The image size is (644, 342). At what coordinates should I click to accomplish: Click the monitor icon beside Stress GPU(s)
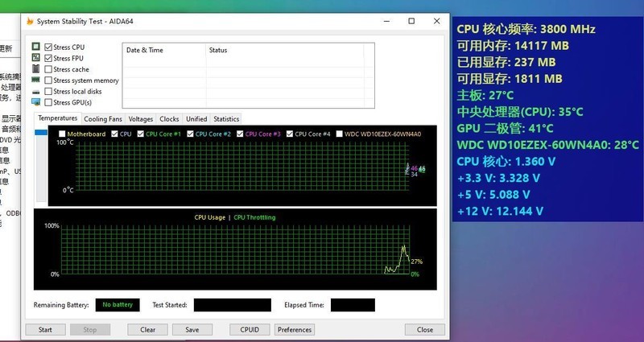35,102
